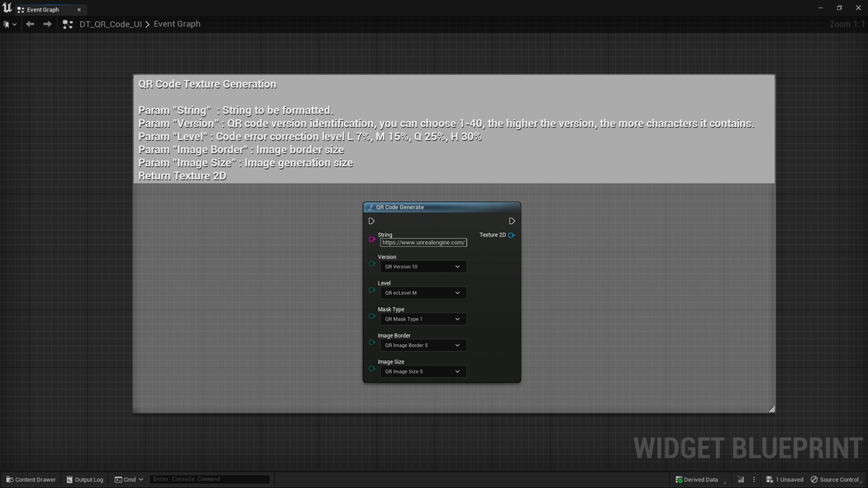This screenshot has width=868, height=488.
Task: Click the Unreal Engine logo icon
Action: (7, 8)
